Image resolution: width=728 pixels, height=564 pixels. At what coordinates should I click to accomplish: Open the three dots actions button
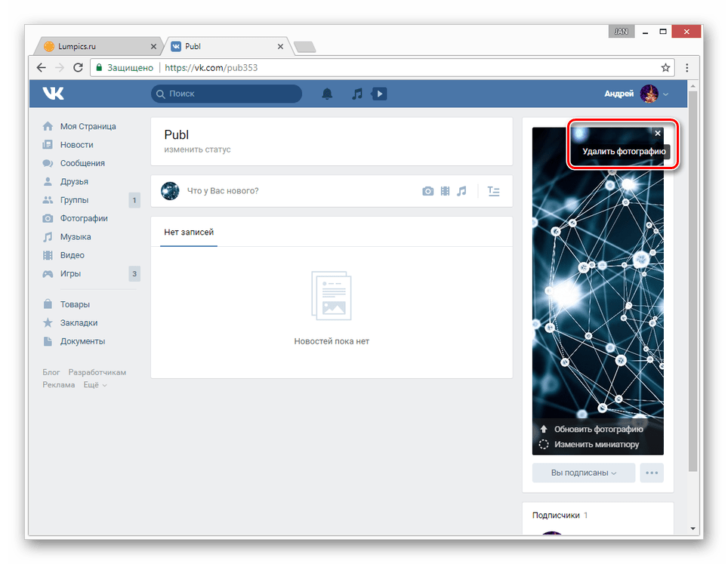point(652,473)
